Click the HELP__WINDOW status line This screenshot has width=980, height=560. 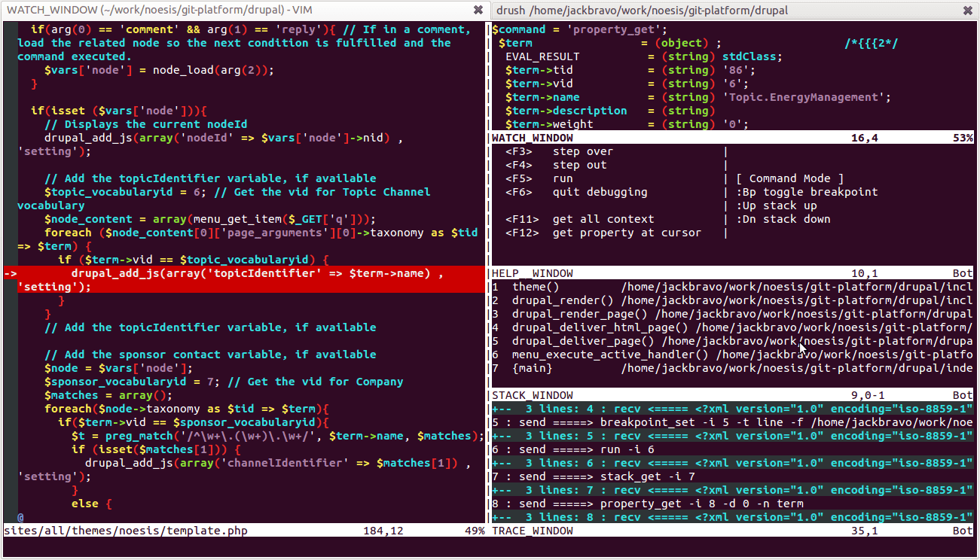point(732,273)
